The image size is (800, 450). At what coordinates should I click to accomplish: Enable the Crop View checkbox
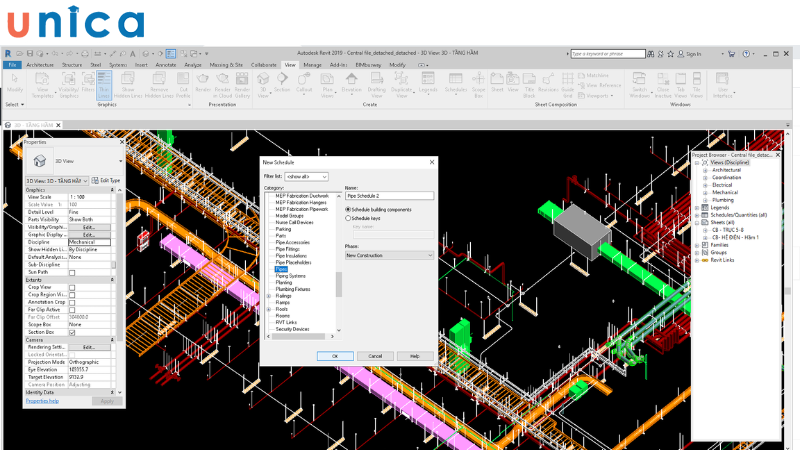(x=72, y=288)
